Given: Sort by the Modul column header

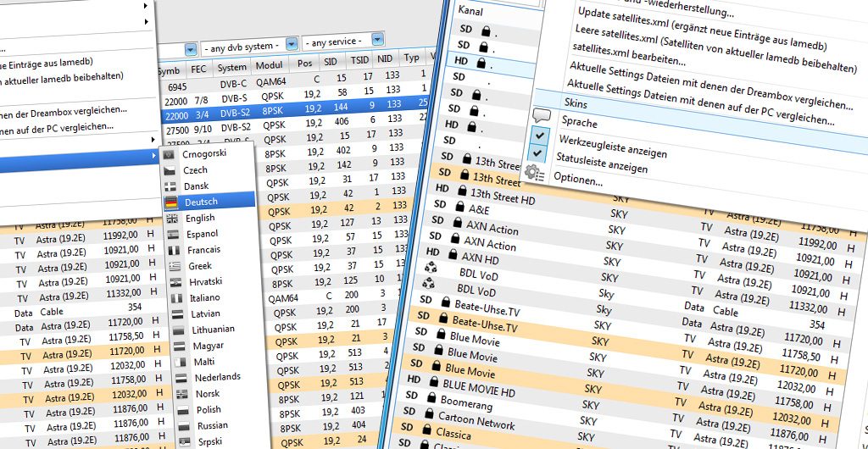Looking at the screenshot, I should [x=270, y=65].
